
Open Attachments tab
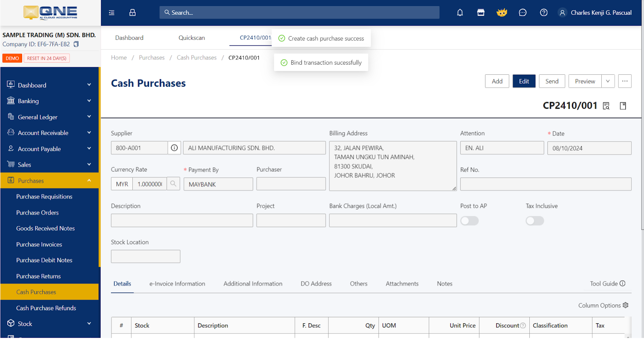tap(402, 283)
